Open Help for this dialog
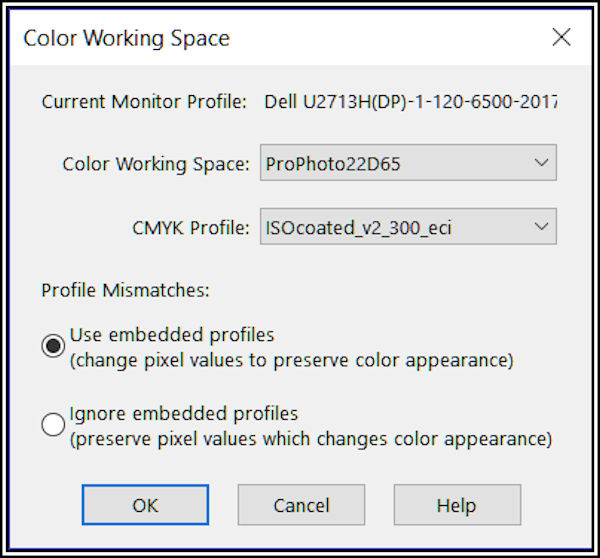 (456, 505)
